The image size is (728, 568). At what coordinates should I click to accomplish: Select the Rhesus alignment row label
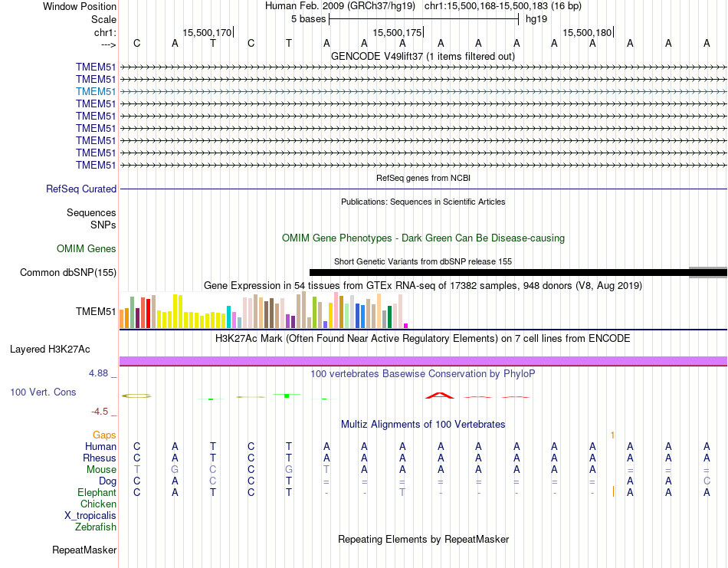click(x=100, y=458)
